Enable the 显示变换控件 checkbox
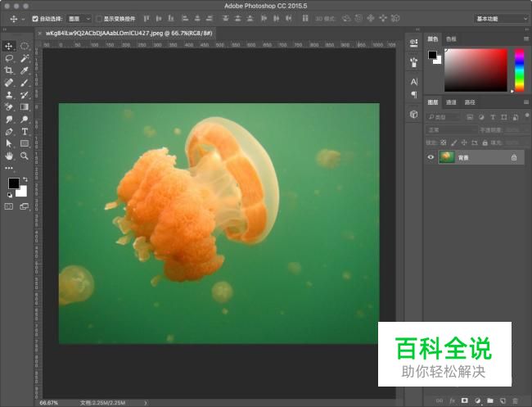Viewport: 532px width, 407px height. 99,18
